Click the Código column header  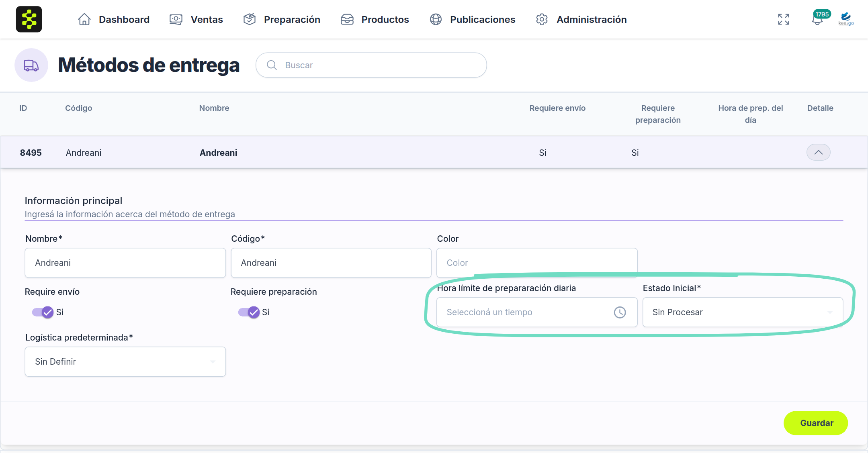(x=79, y=108)
